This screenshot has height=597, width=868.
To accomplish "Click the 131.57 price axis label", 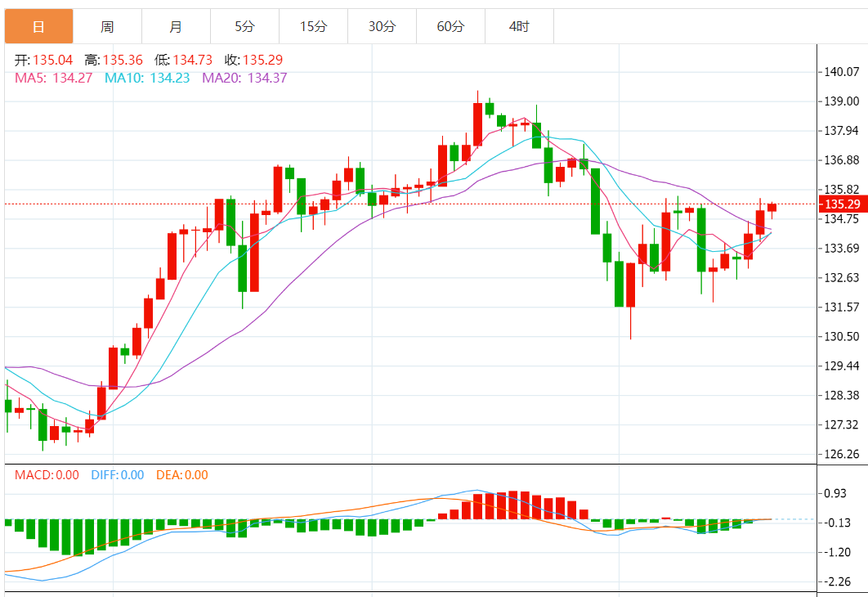I will [841, 307].
